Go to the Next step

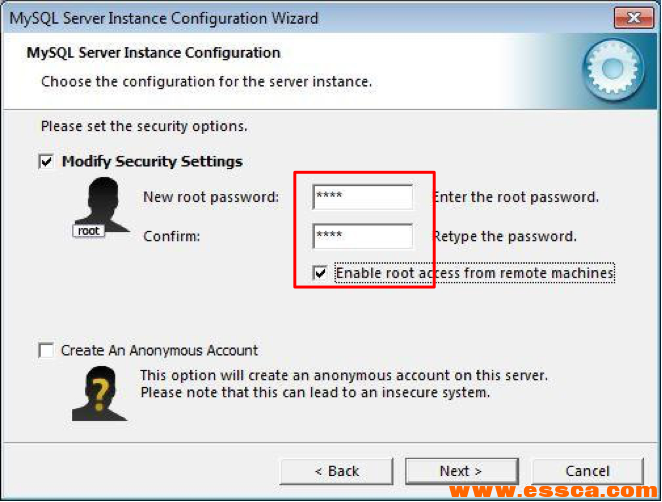click(461, 471)
